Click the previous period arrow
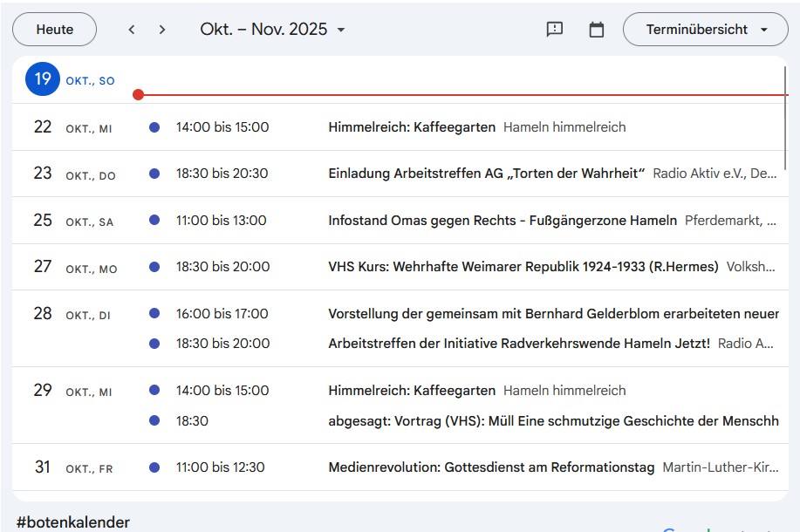The image size is (800, 532). click(x=132, y=30)
